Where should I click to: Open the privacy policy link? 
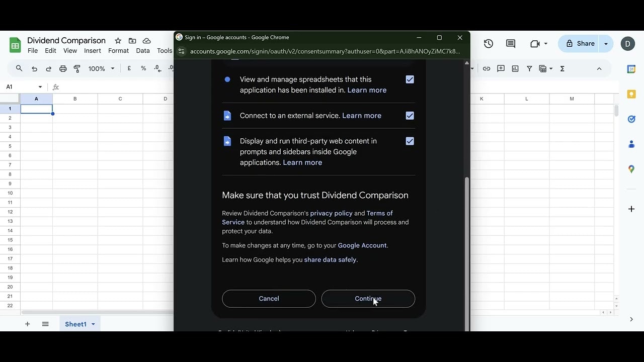click(332, 213)
